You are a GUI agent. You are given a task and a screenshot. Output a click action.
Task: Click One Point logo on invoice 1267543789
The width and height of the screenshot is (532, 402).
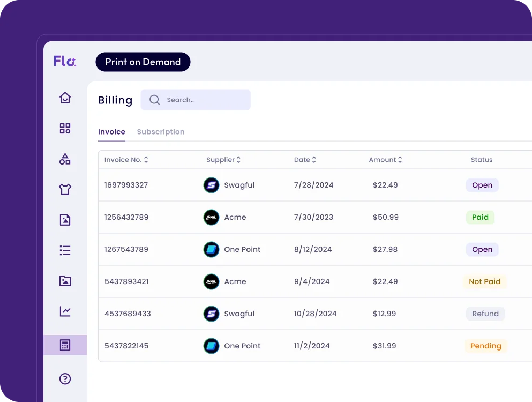click(x=211, y=250)
